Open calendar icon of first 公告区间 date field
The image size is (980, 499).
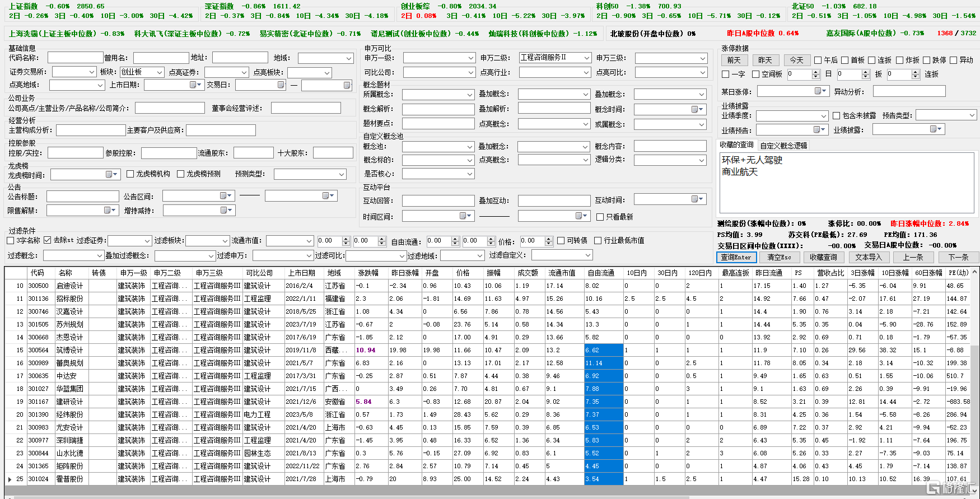point(226,195)
